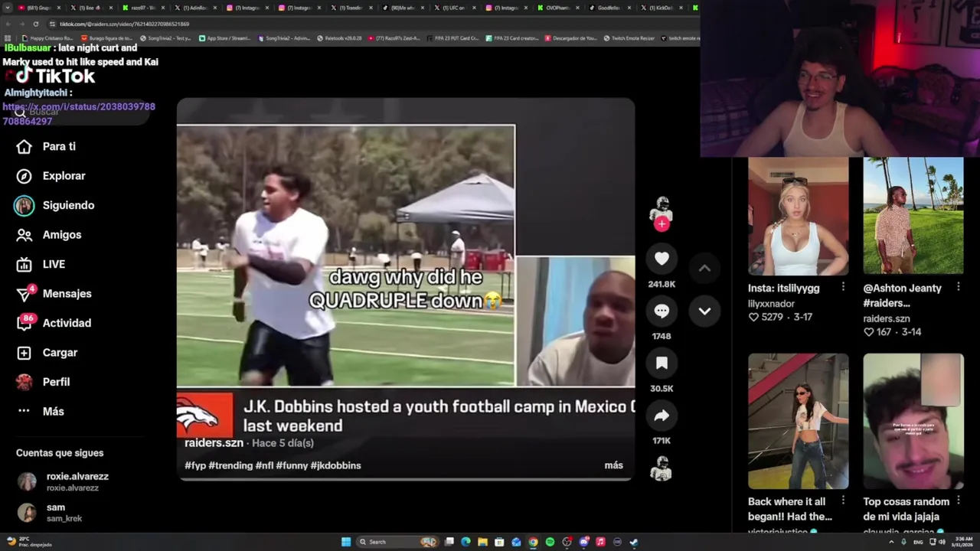Viewport: 980px width, 551px height.
Task: Save the video with the bookmark icon
Action: click(661, 363)
